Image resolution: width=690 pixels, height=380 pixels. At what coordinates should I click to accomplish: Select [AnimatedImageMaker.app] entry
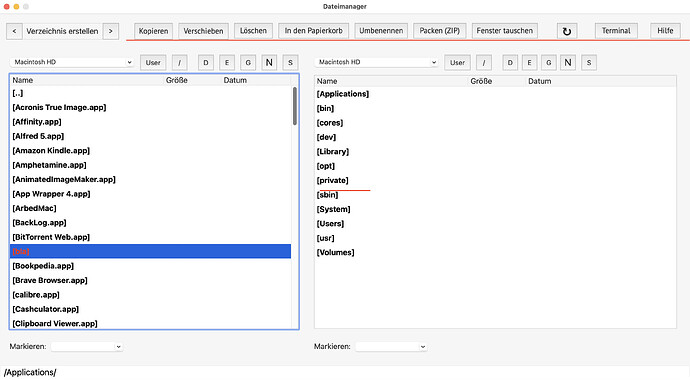coord(150,179)
